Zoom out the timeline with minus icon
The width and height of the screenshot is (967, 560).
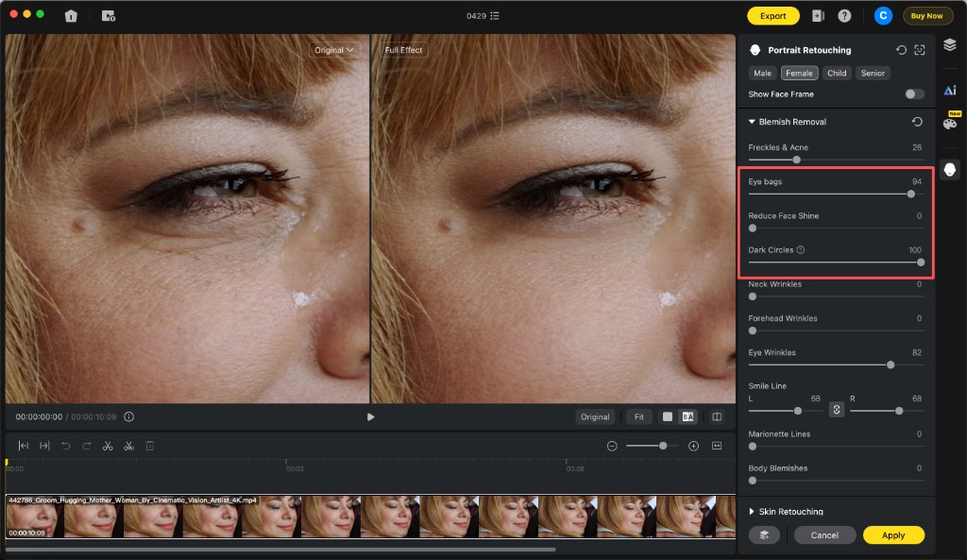coord(612,446)
